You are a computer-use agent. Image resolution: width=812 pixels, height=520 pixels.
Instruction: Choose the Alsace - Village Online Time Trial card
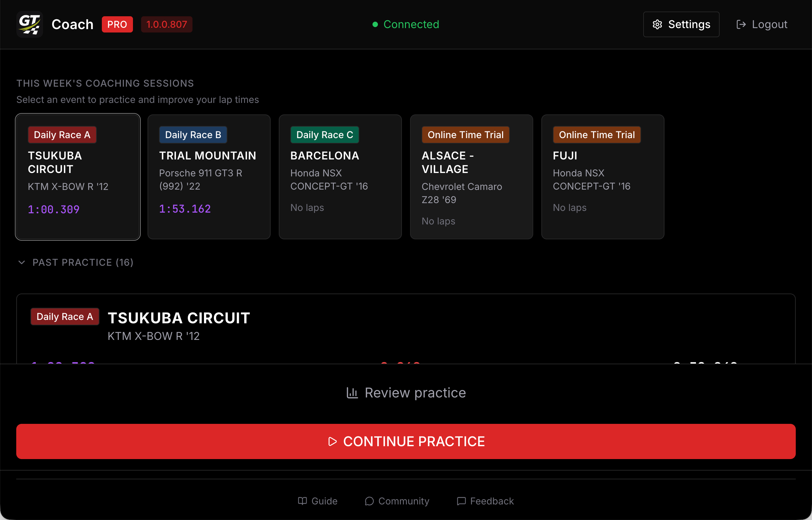(x=472, y=177)
